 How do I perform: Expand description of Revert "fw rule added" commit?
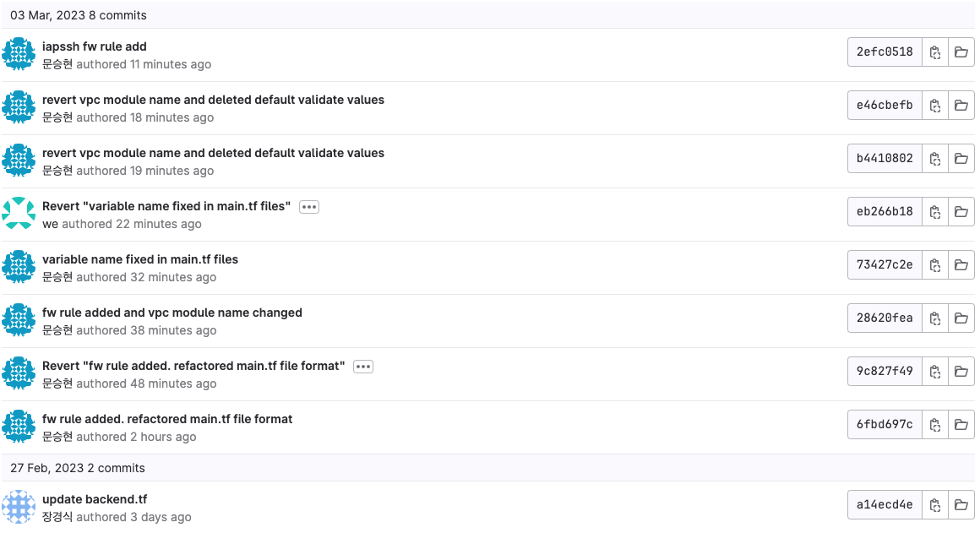click(363, 366)
